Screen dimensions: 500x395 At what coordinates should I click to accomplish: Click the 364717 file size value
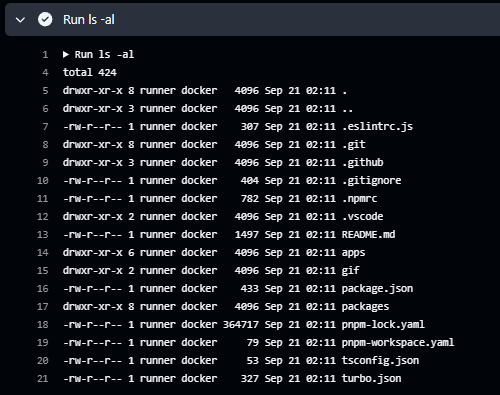(x=241, y=324)
